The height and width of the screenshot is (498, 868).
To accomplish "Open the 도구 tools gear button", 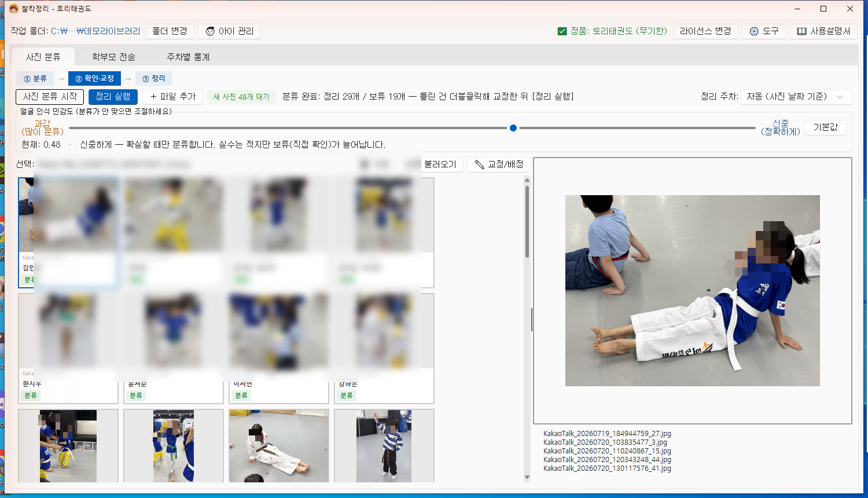I will pos(764,31).
